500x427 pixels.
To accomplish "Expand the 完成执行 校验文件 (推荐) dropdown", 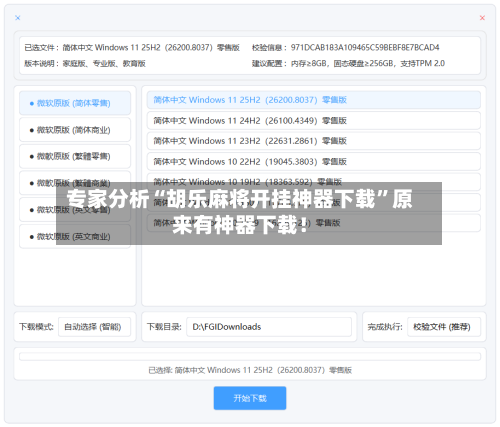I will click(x=444, y=327).
